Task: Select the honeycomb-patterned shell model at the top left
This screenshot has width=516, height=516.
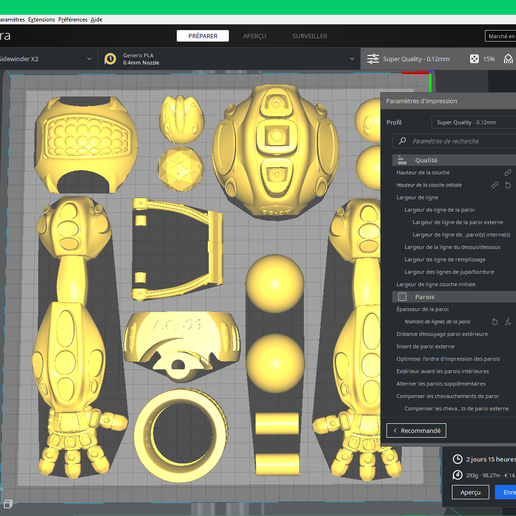Action: click(x=86, y=144)
